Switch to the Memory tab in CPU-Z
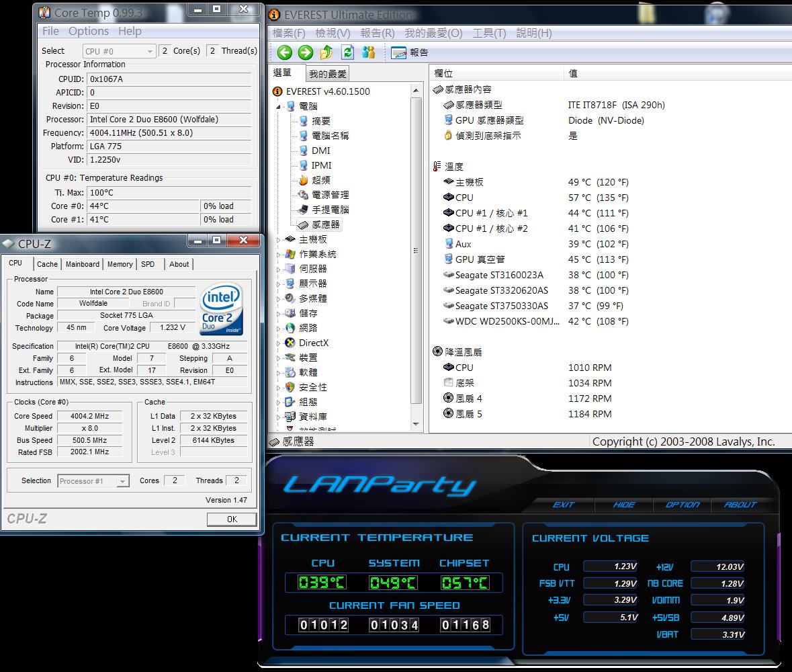792x672 pixels. click(x=120, y=264)
